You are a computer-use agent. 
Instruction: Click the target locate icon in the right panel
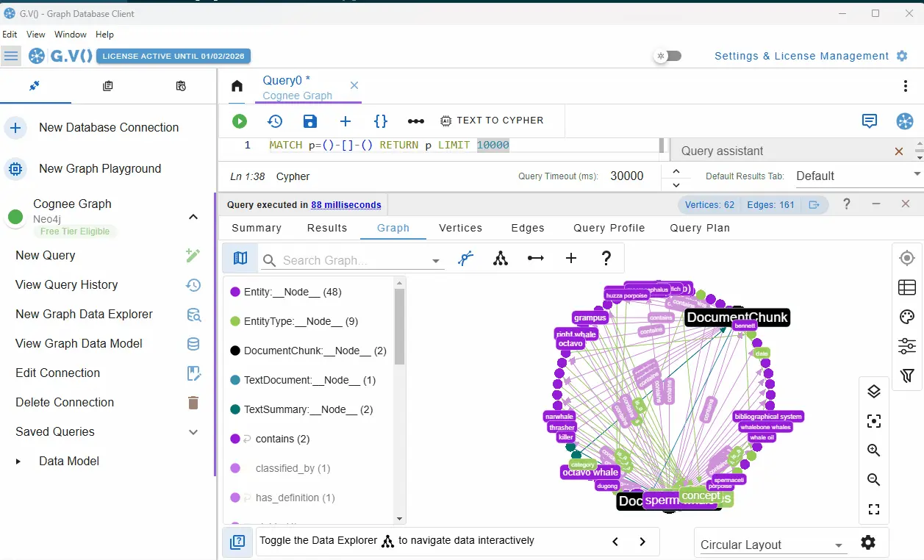[x=907, y=258]
